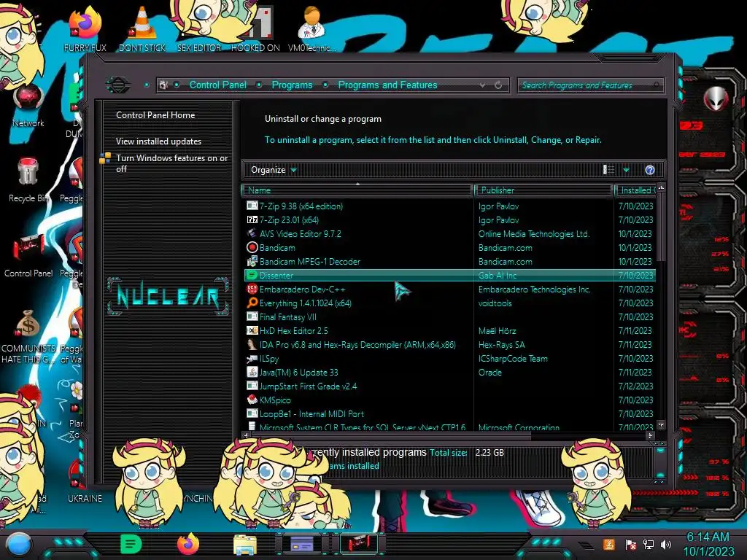747x560 pixels.
Task: Open Control Panel Home link
Action: [x=155, y=114]
